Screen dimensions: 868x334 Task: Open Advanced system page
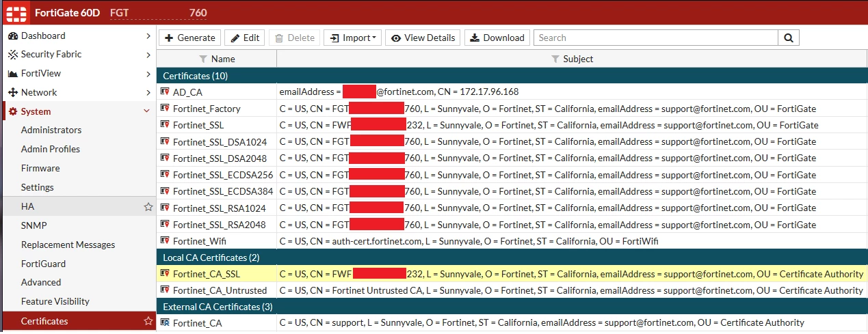click(x=41, y=282)
